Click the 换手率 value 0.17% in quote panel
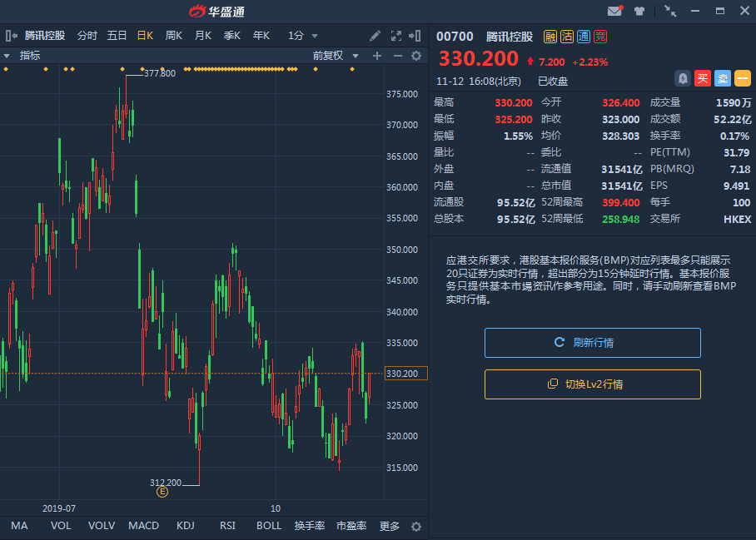This screenshot has width=756, height=540. point(735,136)
